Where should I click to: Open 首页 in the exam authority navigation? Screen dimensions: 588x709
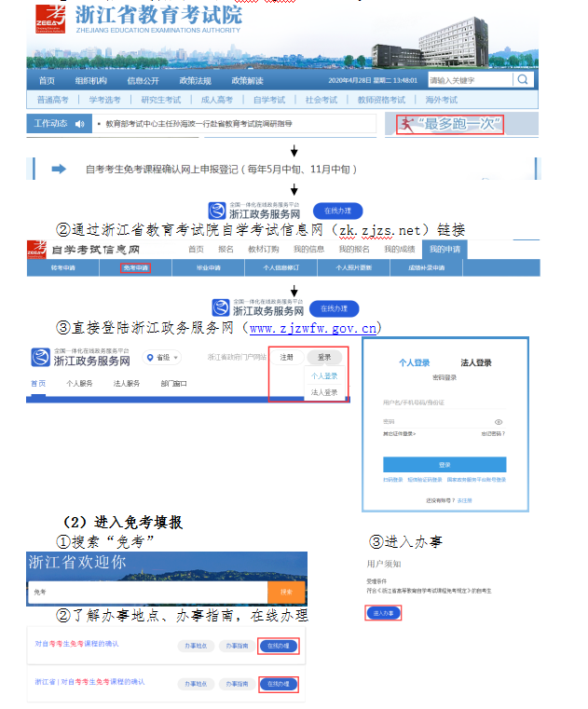(47, 80)
